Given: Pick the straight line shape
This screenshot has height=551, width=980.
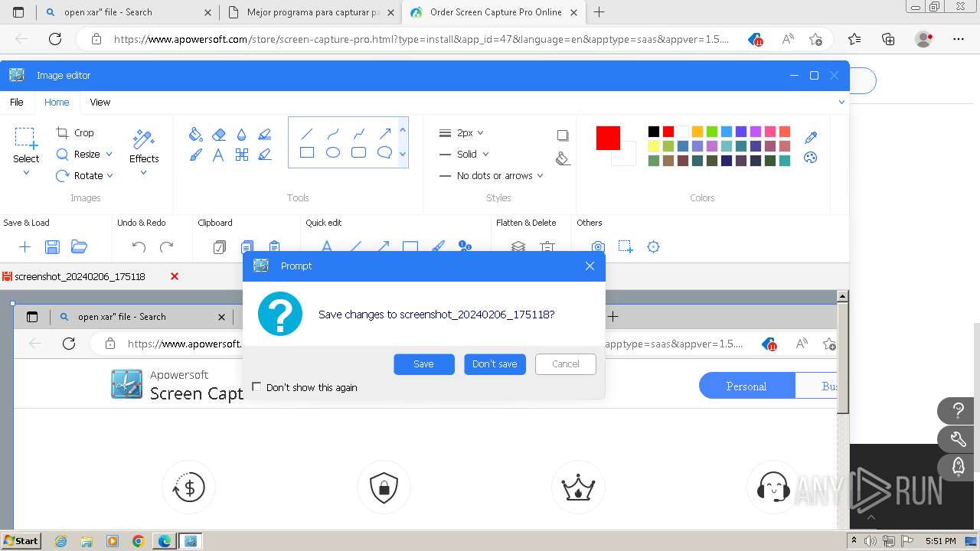Looking at the screenshot, I should pyautogui.click(x=307, y=133).
